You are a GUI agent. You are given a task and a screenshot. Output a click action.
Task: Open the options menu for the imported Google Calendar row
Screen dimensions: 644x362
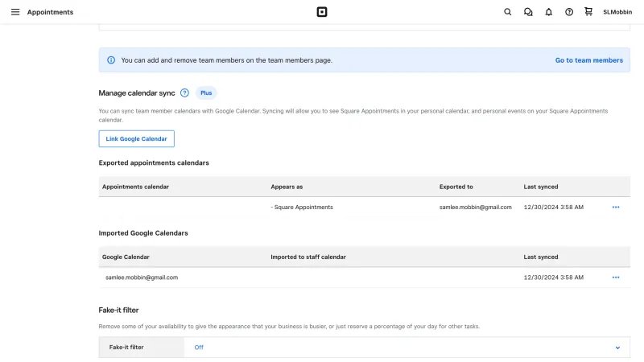click(x=616, y=278)
